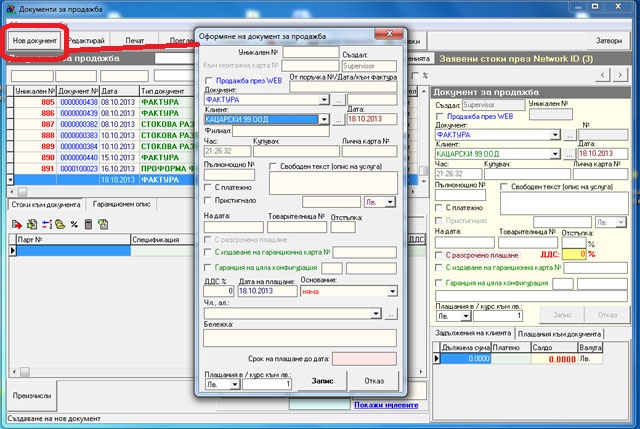Click the Парт № column header

tap(73, 240)
